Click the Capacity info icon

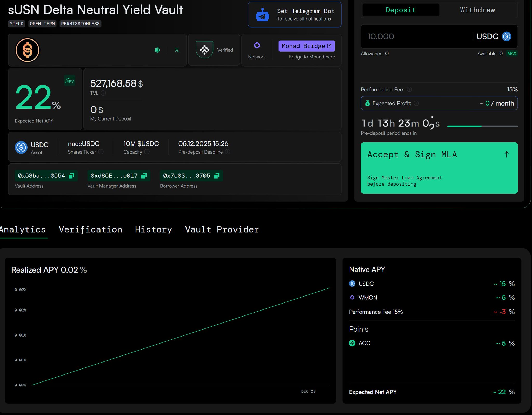[147, 152]
